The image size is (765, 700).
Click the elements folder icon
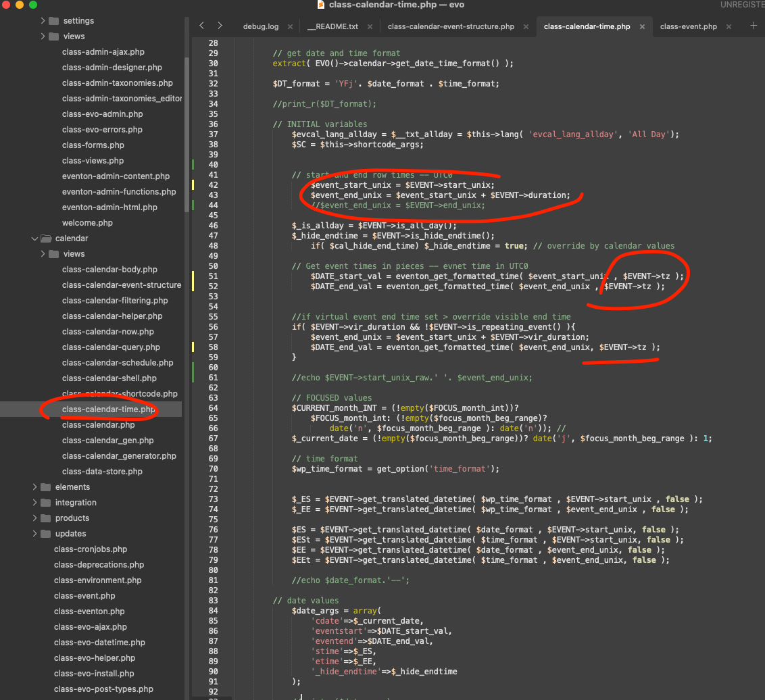[x=46, y=487]
